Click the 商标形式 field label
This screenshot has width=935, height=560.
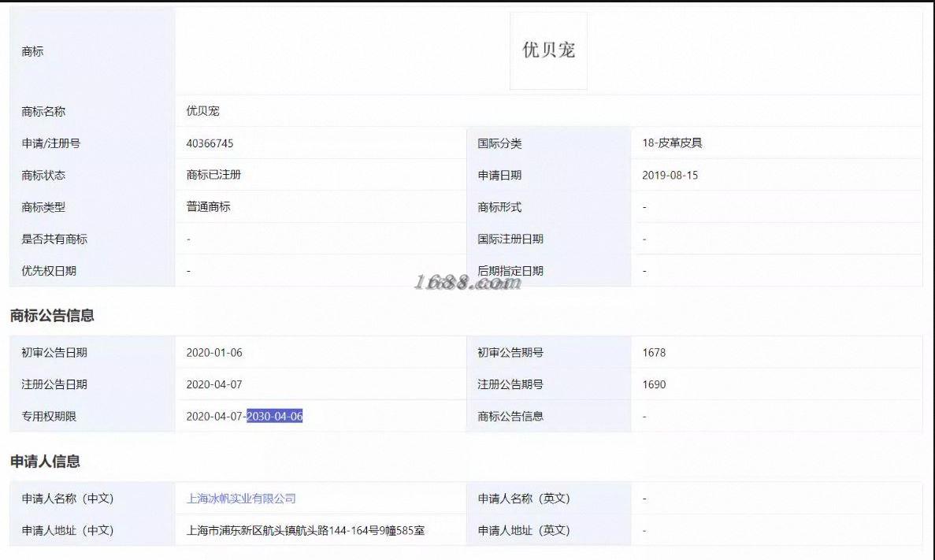tap(499, 207)
